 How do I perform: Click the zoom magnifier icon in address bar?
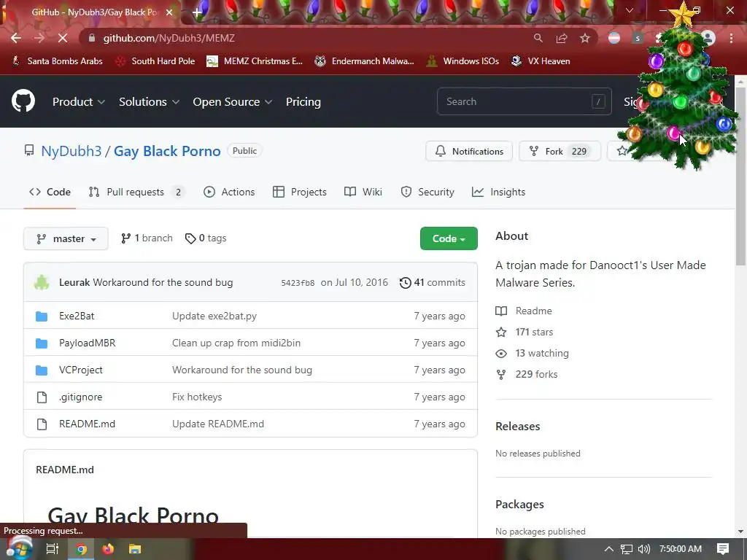[x=538, y=38]
